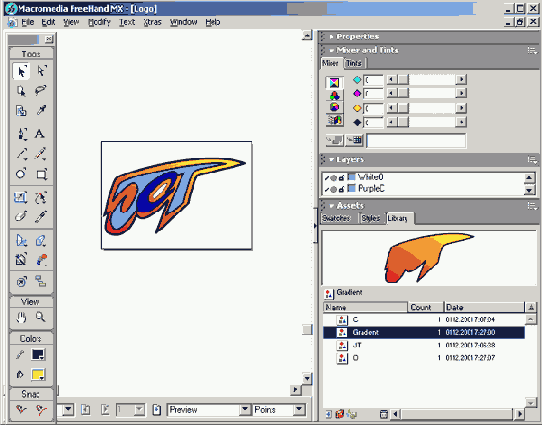The image size is (542, 425).
Task: Choose the Lasso tool
Action: pos(41,91)
